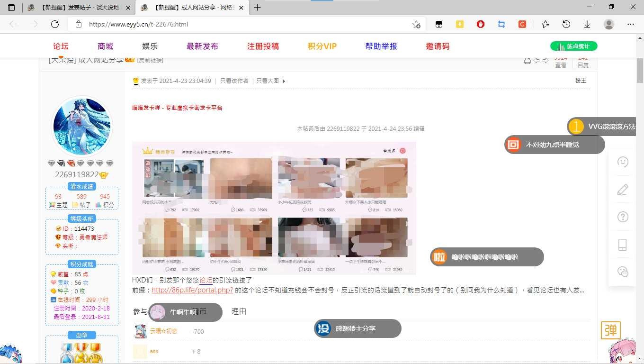The height and width of the screenshot is (364, 644).
Task: Click the browser Forward arrow
Action: 34,24
